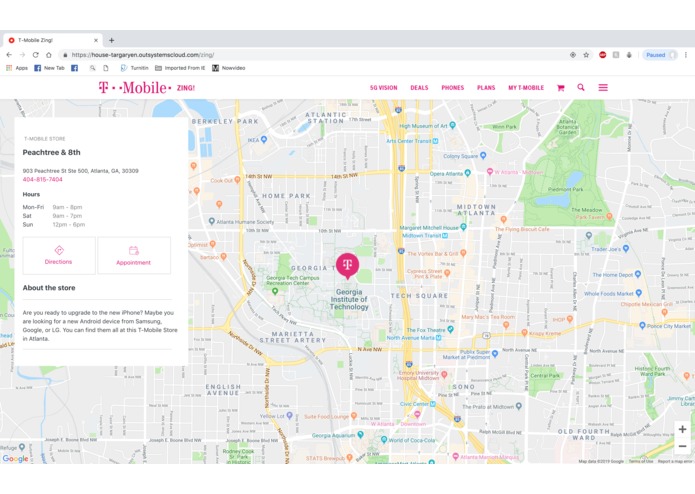The height and width of the screenshot is (494, 695).
Task: Click the Appointment button
Action: tap(134, 255)
